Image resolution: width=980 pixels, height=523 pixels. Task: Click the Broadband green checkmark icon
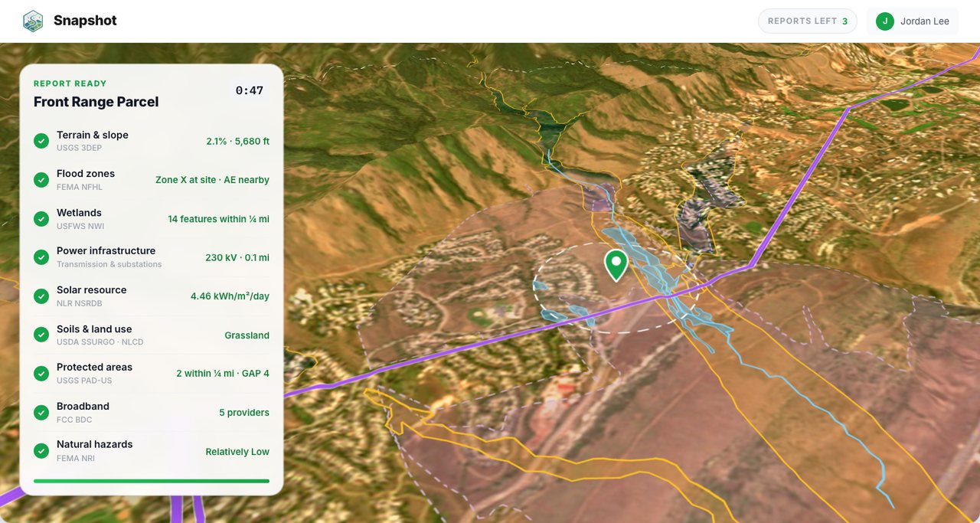click(x=41, y=413)
